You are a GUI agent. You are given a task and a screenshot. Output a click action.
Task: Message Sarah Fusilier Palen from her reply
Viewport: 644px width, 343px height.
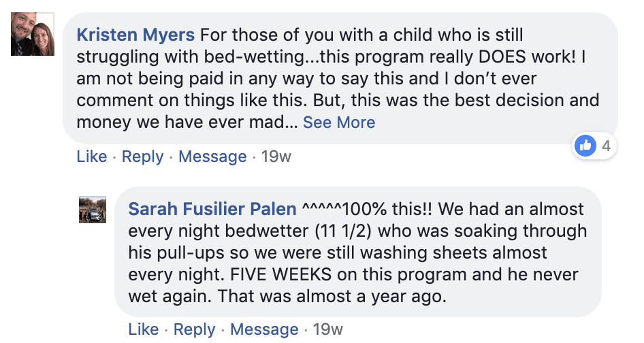click(x=264, y=329)
